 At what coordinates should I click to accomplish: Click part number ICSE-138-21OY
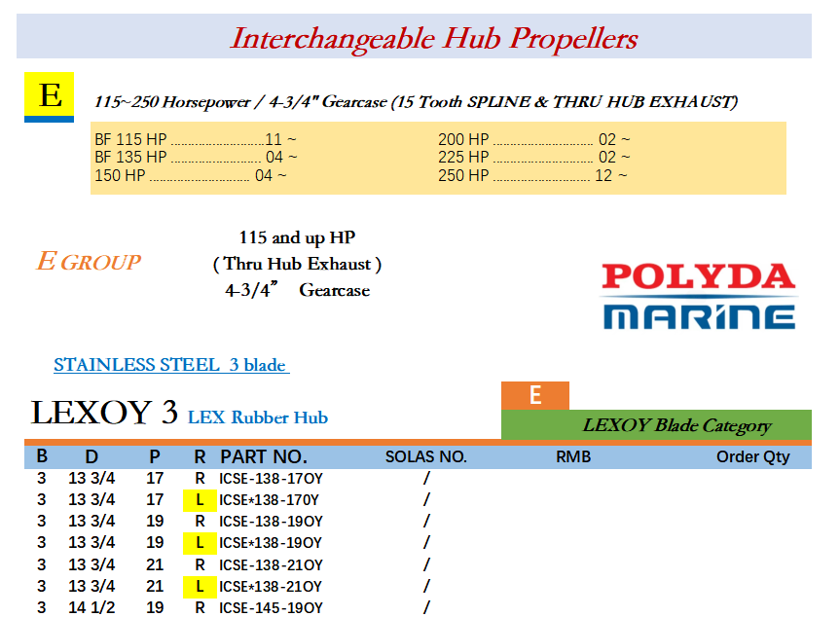[271, 565]
